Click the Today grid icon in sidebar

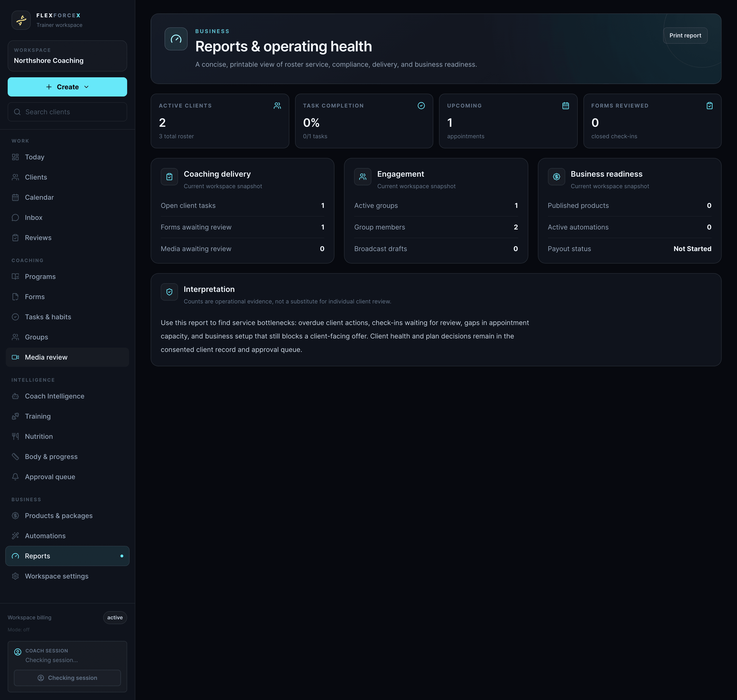click(x=15, y=157)
